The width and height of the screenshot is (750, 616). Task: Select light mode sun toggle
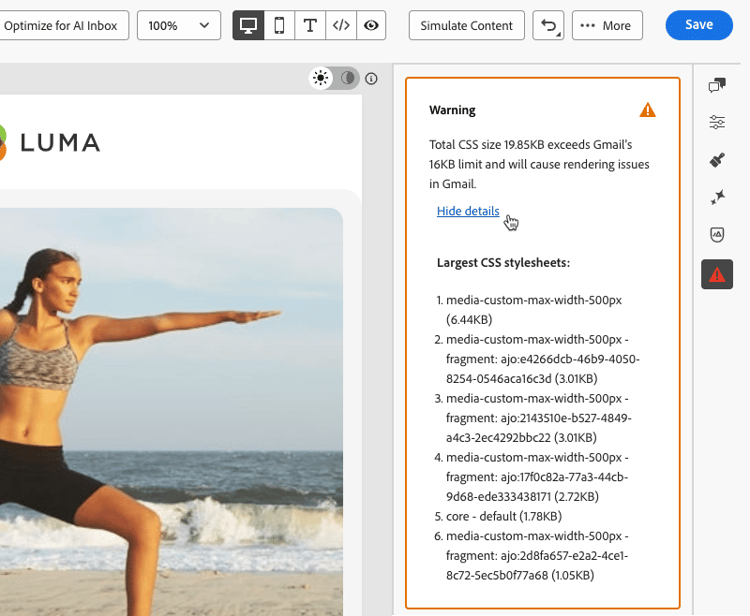pyautogui.click(x=320, y=77)
